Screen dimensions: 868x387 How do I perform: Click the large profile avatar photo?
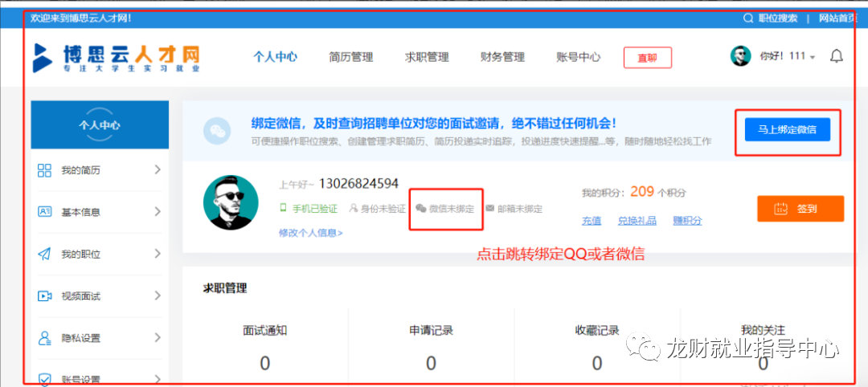coord(231,202)
